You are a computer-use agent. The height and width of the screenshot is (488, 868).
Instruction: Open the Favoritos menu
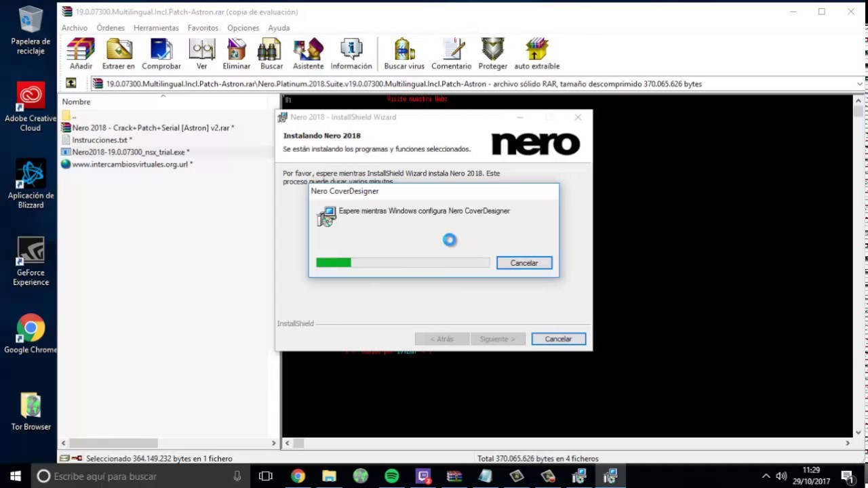203,28
